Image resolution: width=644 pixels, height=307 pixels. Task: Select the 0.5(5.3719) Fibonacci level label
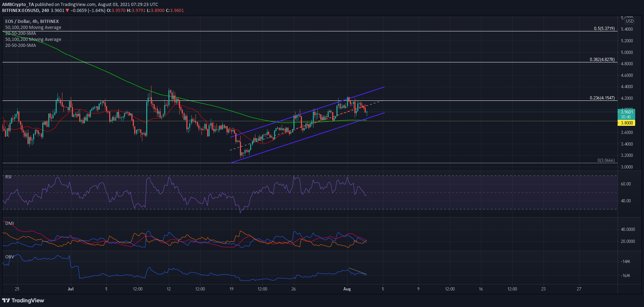[x=604, y=29]
